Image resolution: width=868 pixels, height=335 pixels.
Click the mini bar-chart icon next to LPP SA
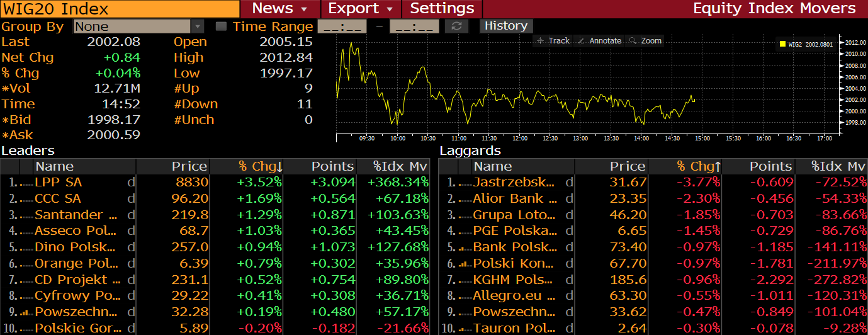pyautogui.click(x=26, y=183)
